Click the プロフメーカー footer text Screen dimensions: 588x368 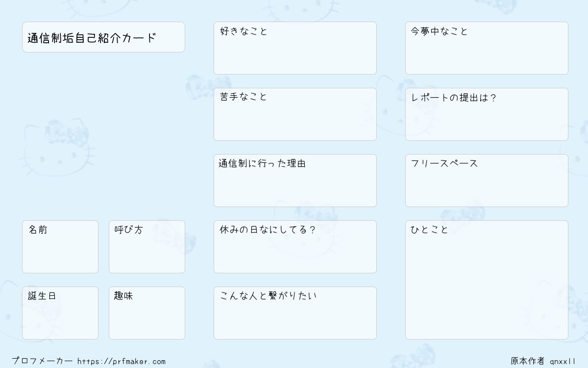pos(42,361)
